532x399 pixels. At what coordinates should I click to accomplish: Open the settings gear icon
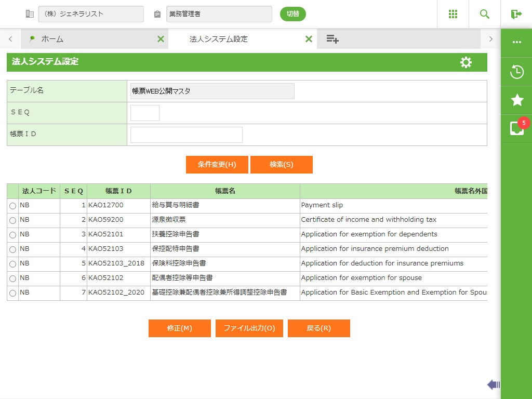click(x=466, y=62)
